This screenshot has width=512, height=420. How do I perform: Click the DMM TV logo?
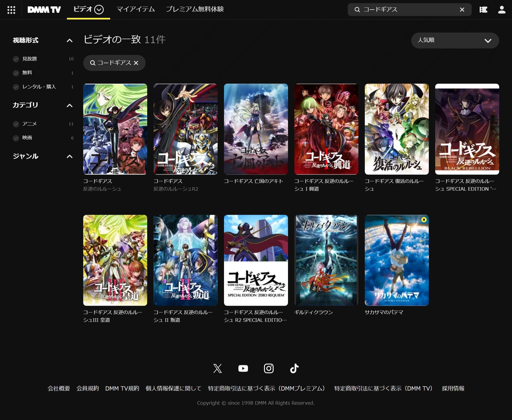click(x=44, y=10)
